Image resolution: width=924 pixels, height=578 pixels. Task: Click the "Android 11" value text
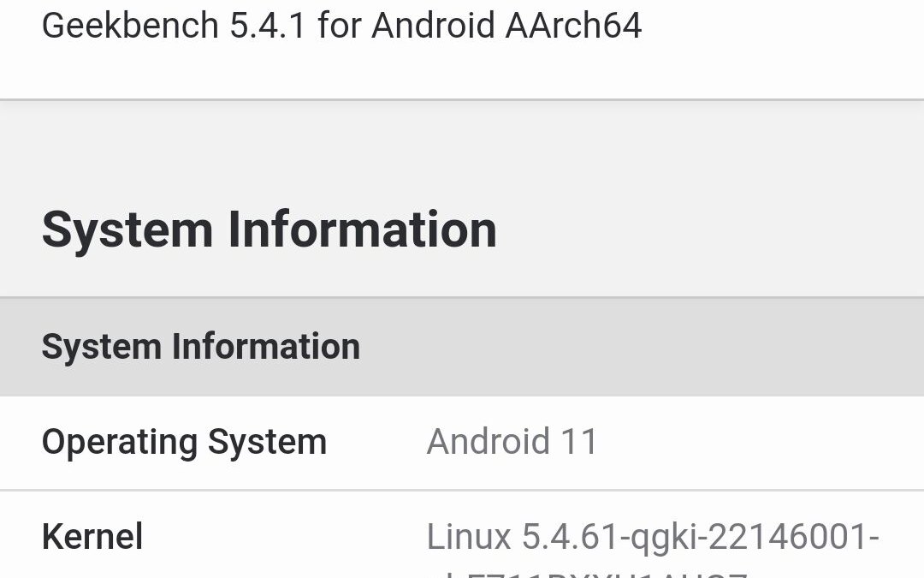(x=512, y=442)
